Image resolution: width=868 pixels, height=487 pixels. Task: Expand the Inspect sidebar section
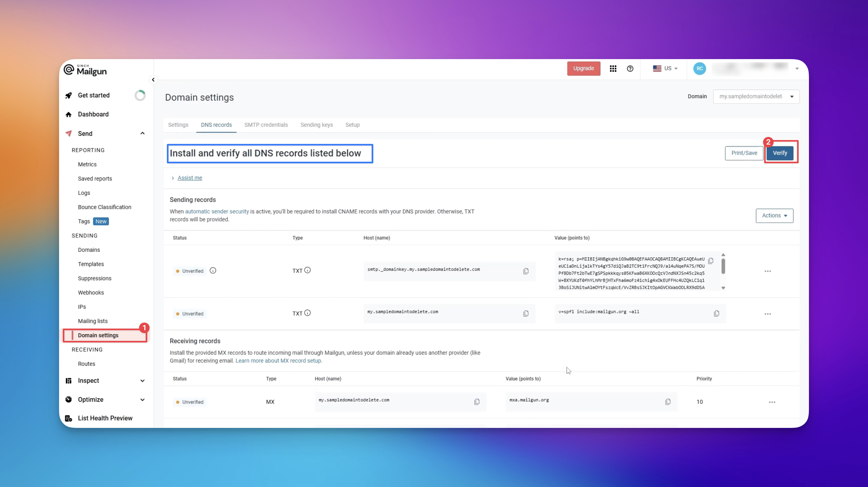pos(143,380)
